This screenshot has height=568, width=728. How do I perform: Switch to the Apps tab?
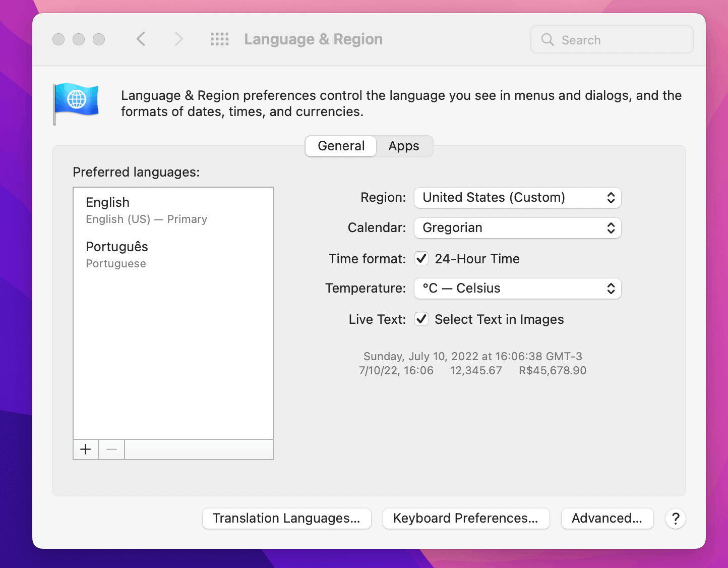tap(404, 146)
